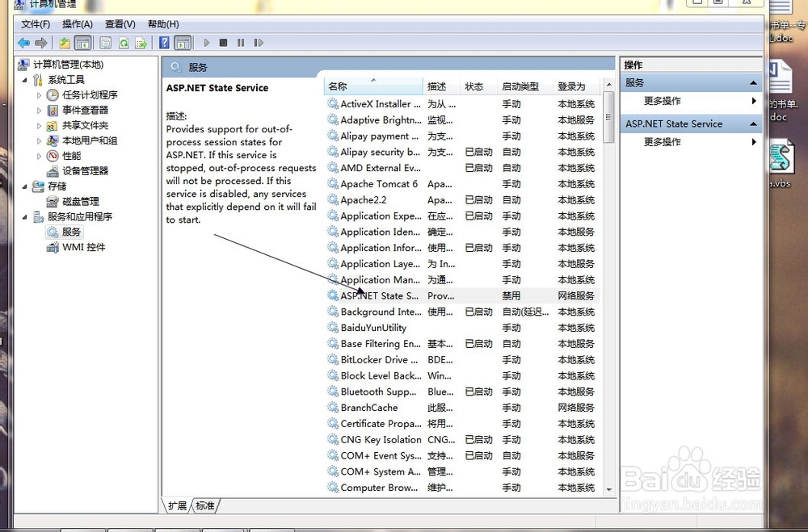Open the 帮助(H) menu

point(163,24)
